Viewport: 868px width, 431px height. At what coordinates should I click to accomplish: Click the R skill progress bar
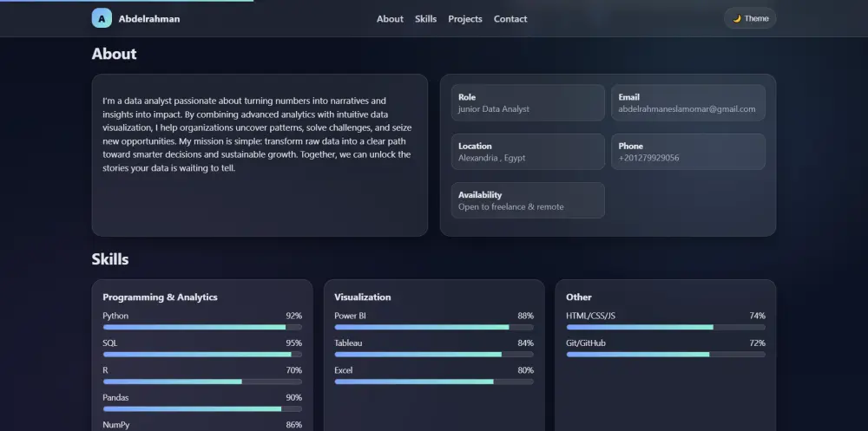202,382
